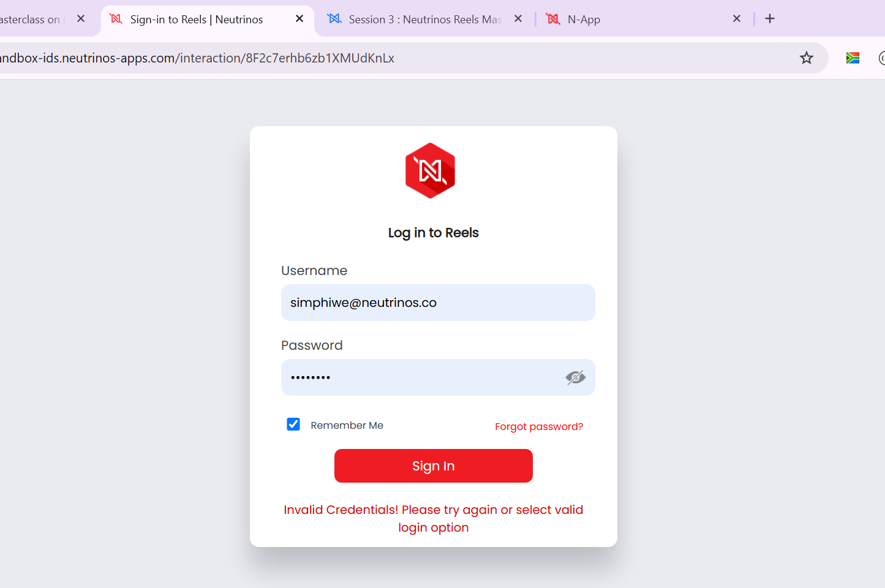The height and width of the screenshot is (588, 885).
Task: Click the Session 3 tab favicon
Action: pos(334,19)
